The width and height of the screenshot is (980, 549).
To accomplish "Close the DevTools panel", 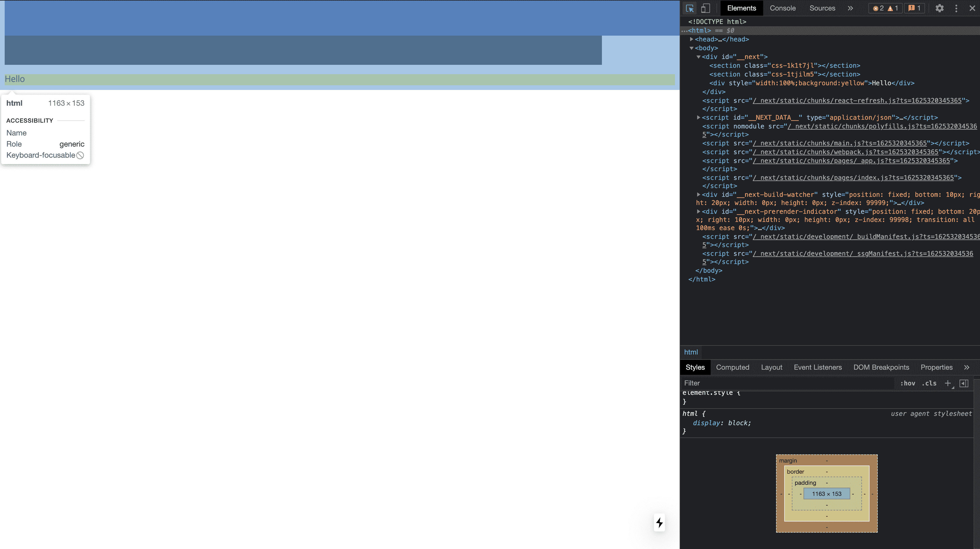I will [x=972, y=8].
